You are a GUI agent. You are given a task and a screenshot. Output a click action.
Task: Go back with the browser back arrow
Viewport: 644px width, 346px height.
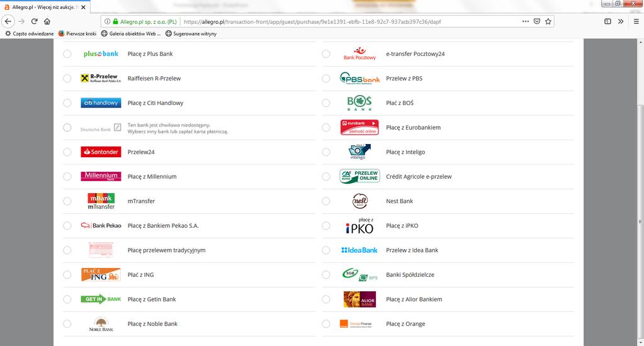click(8, 21)
